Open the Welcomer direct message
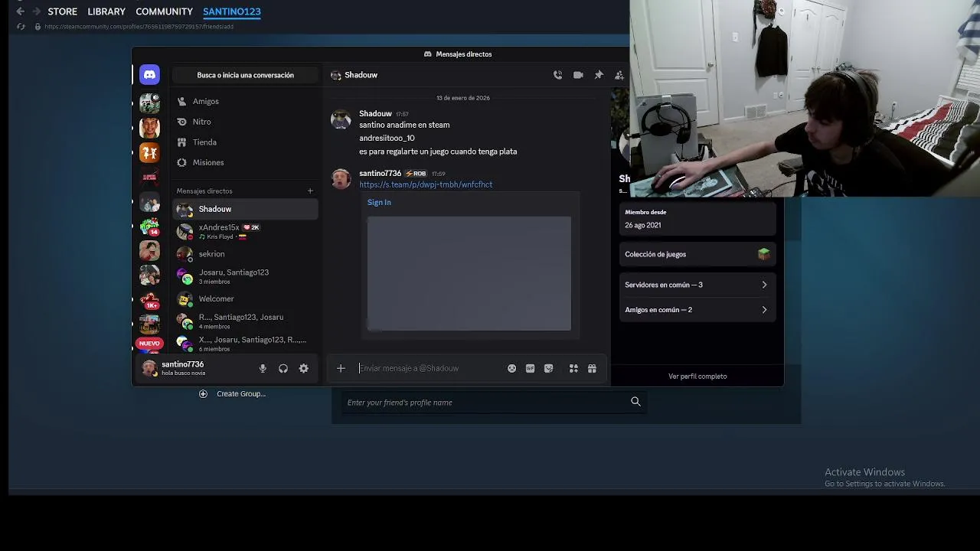This screenshot has width=980, height=551. (245, 298)
